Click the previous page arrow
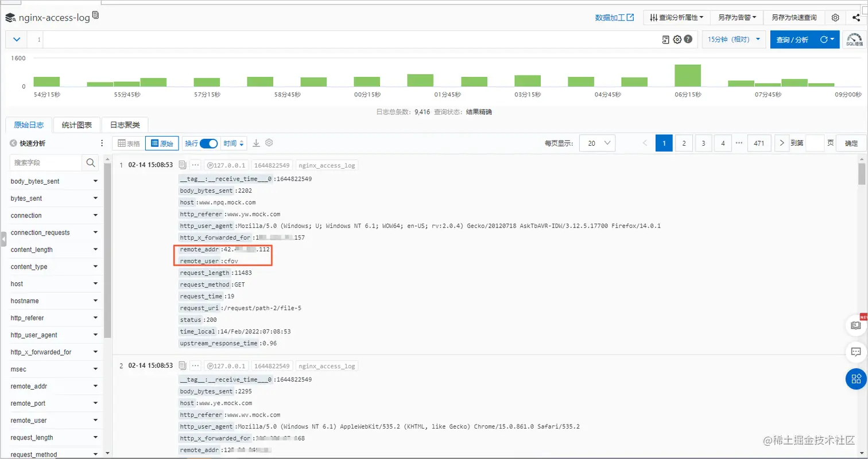868x459 pixels. click(x=645, y=143)
